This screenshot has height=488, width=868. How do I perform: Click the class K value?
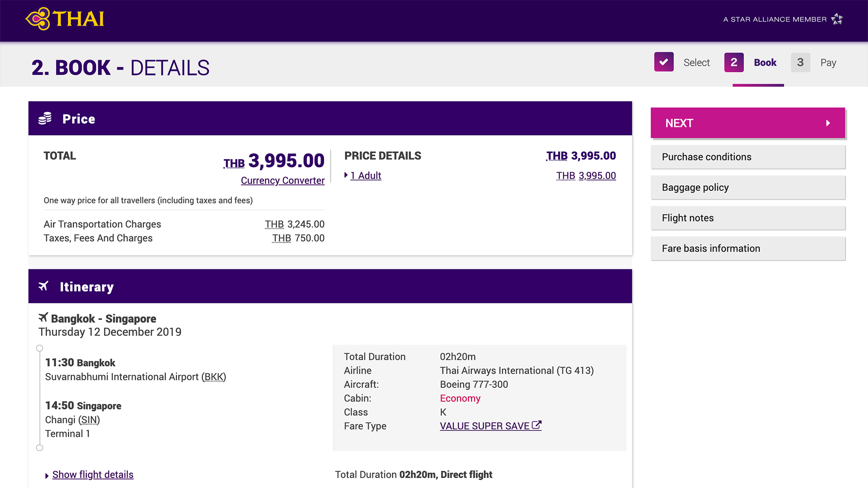[x=443, y=412]
